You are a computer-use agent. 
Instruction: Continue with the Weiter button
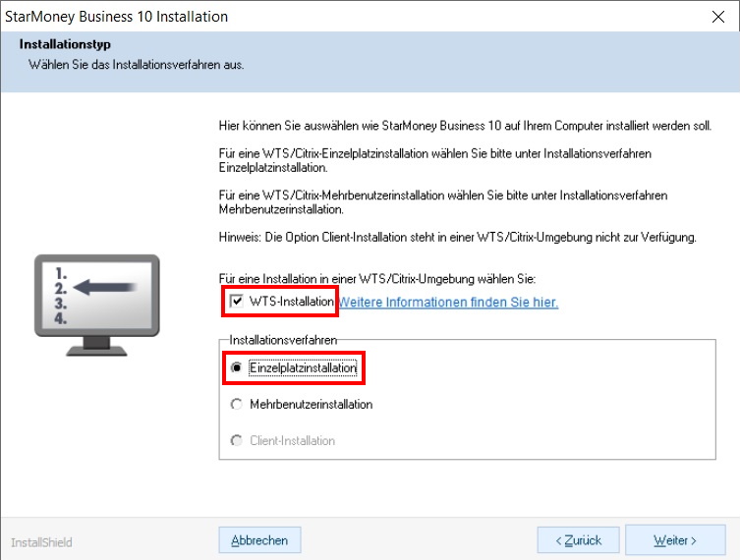(675, 540)
